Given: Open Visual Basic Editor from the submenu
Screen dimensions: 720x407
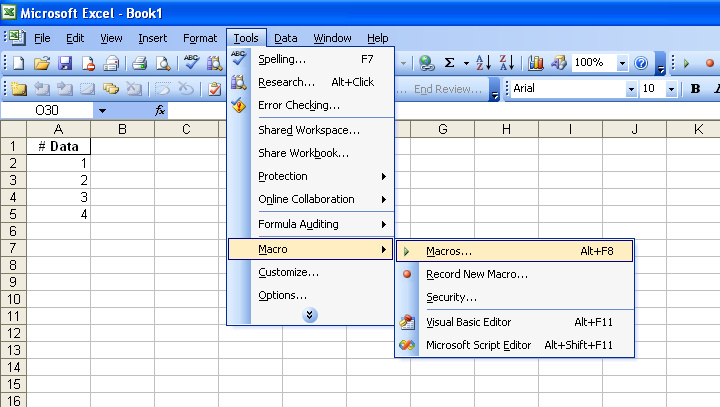Looking at the screenshot, I should click(514, 322).
